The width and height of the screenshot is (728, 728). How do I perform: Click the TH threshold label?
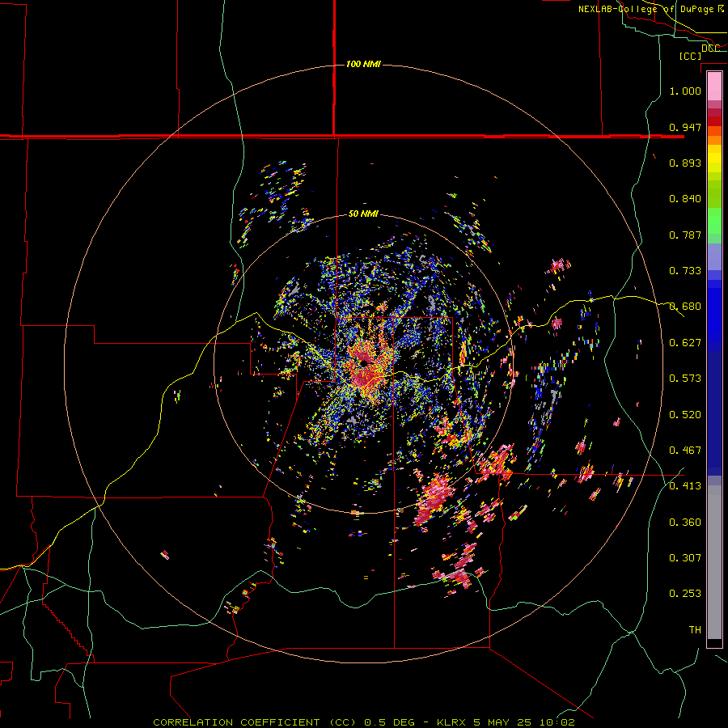point(695,629)
